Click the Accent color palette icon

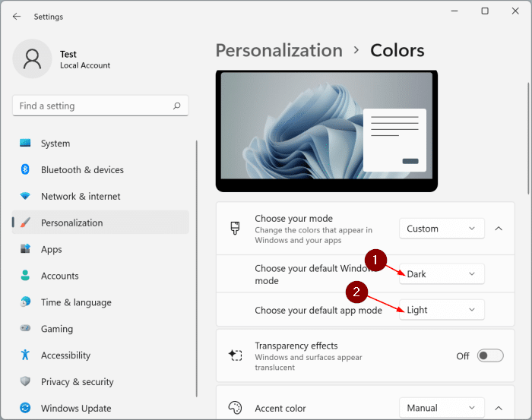(x=235, y=407)
